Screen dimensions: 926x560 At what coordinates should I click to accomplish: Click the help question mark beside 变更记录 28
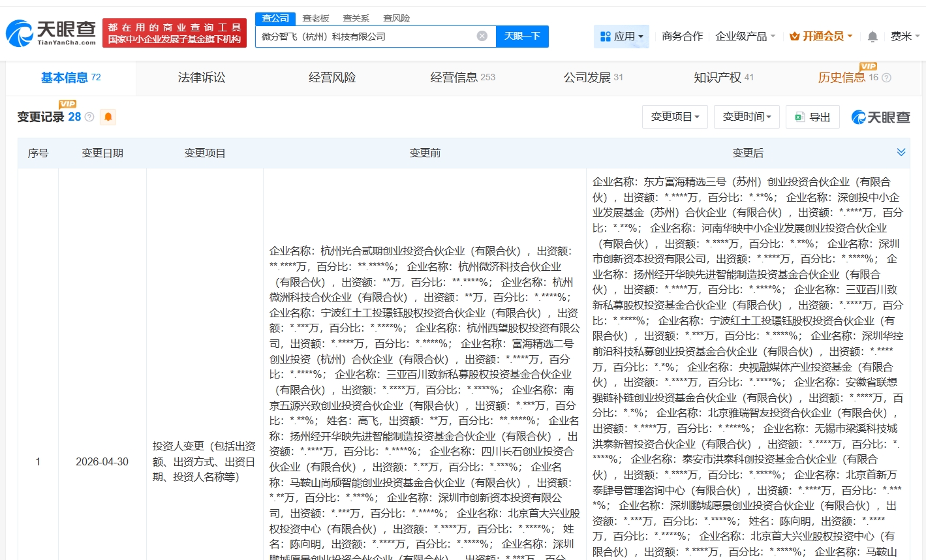[89, 117]
